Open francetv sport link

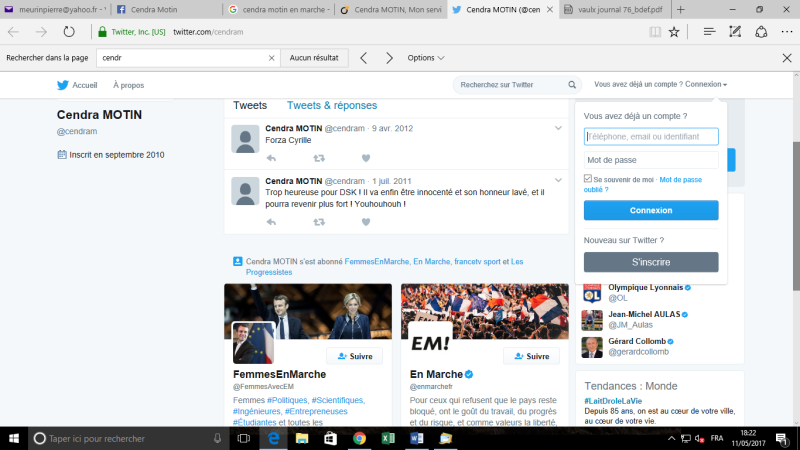click(477, 261)
